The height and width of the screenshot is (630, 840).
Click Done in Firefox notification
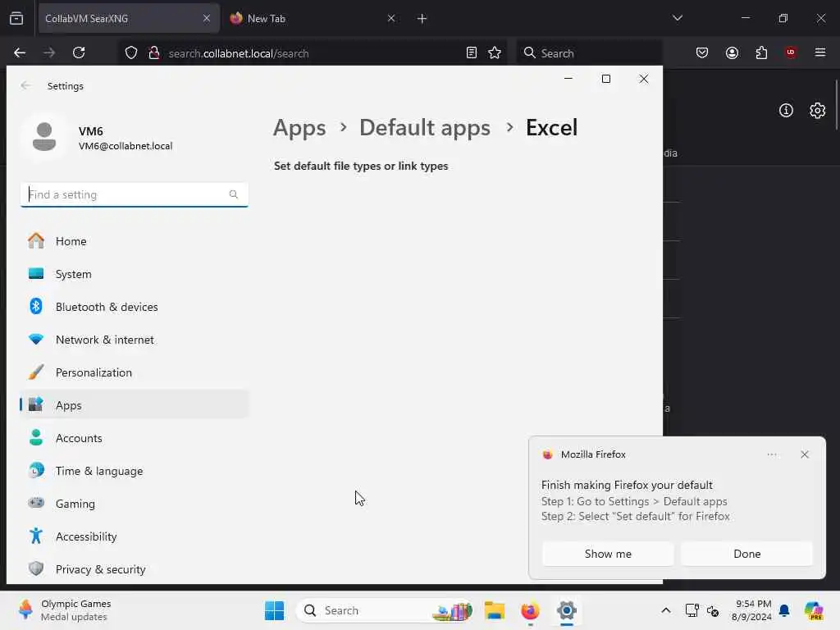[x=746, y=554]
